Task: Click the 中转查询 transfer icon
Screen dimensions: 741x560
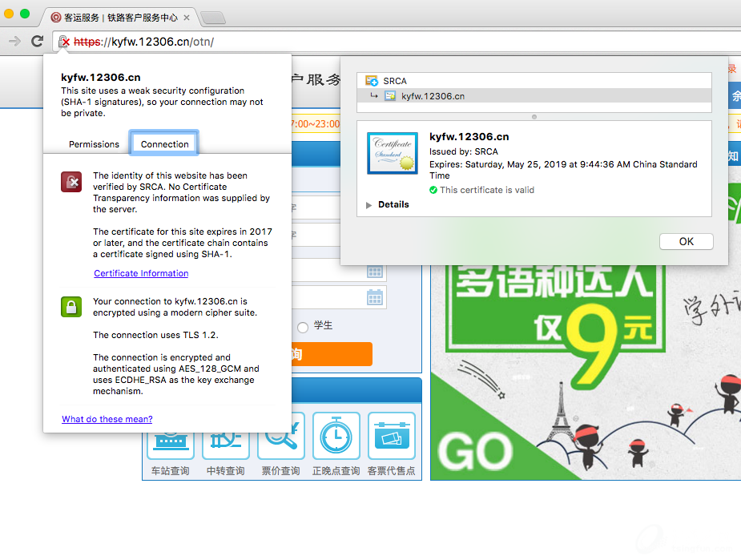Action: pos(225,437)
